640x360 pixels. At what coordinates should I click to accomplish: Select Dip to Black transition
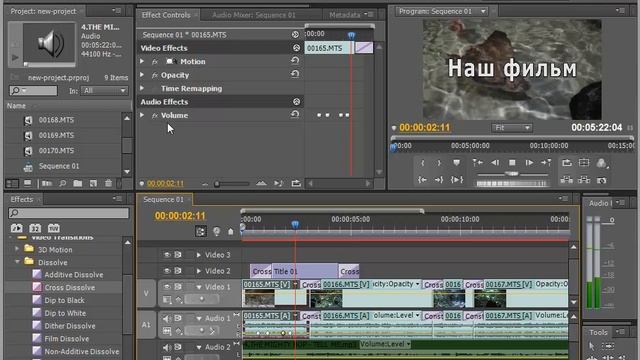click(x=64, y=300)
